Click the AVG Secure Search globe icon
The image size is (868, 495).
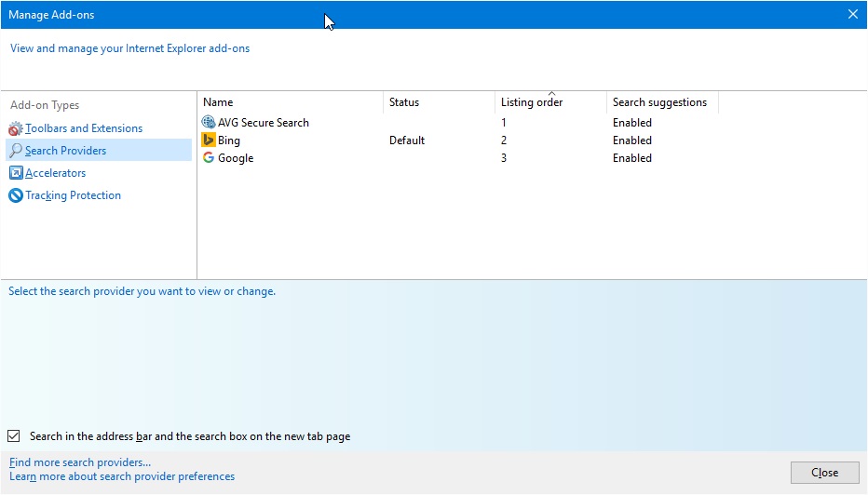209,122
